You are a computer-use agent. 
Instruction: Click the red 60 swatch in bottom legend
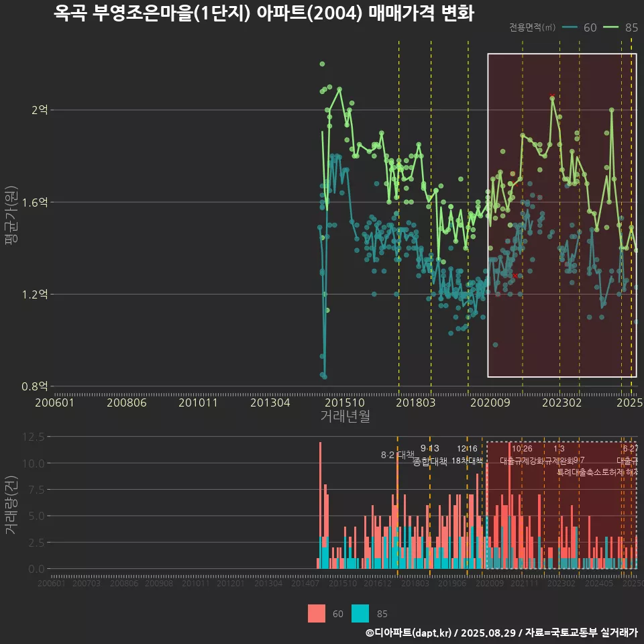316,614
